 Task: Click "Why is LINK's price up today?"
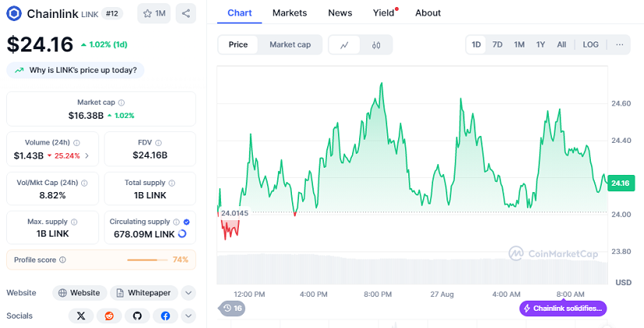76,70
